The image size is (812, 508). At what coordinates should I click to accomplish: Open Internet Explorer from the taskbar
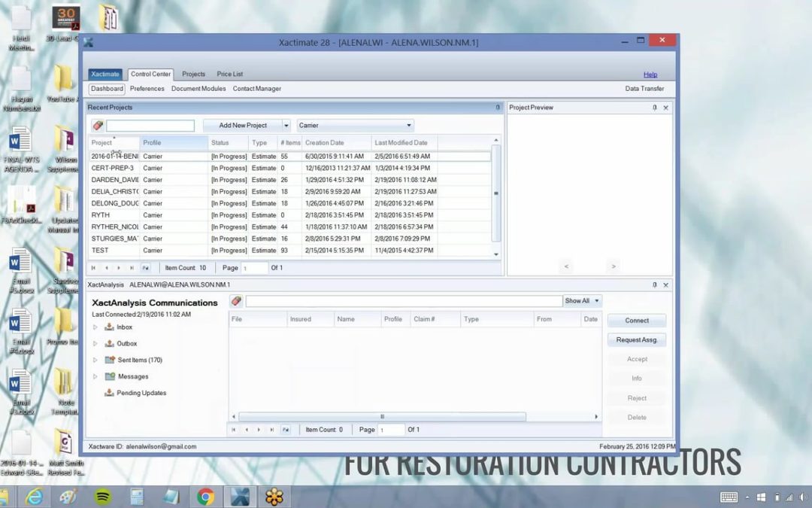tap(34, 497)
